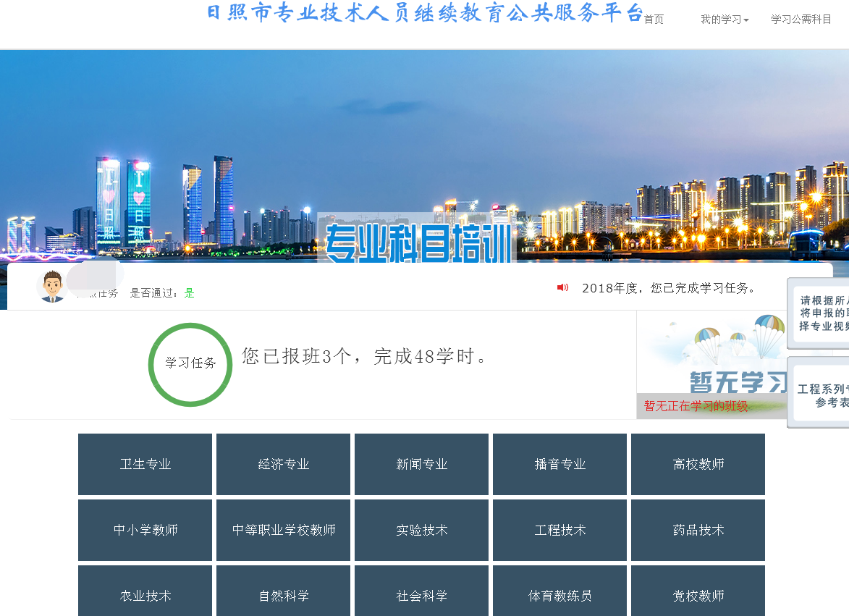
Task: Click the 2018年度 completion notice text
Action: click(x=668, y=288)
